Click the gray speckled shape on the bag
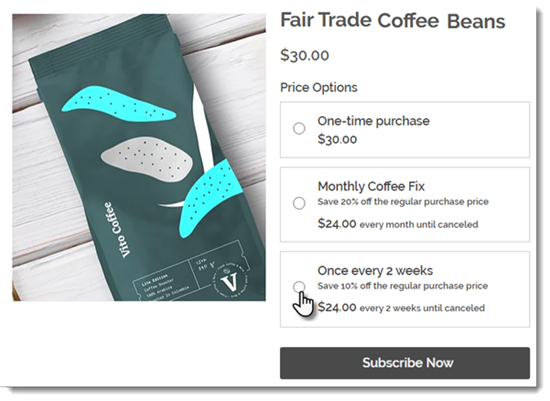 click(147, 160)
